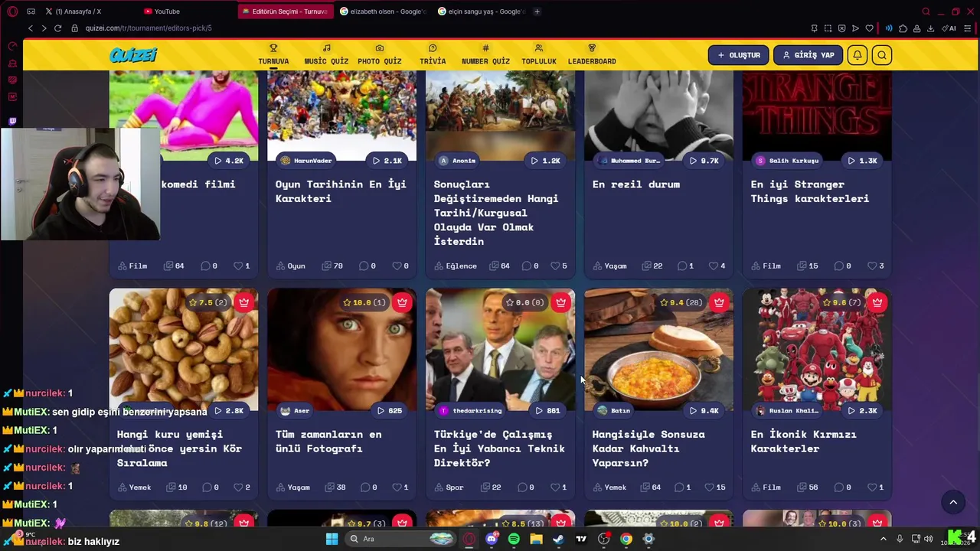Click the quizei.com address bar
The width and height of the screenshot is (980, 551).
click(x=148, y=28)
